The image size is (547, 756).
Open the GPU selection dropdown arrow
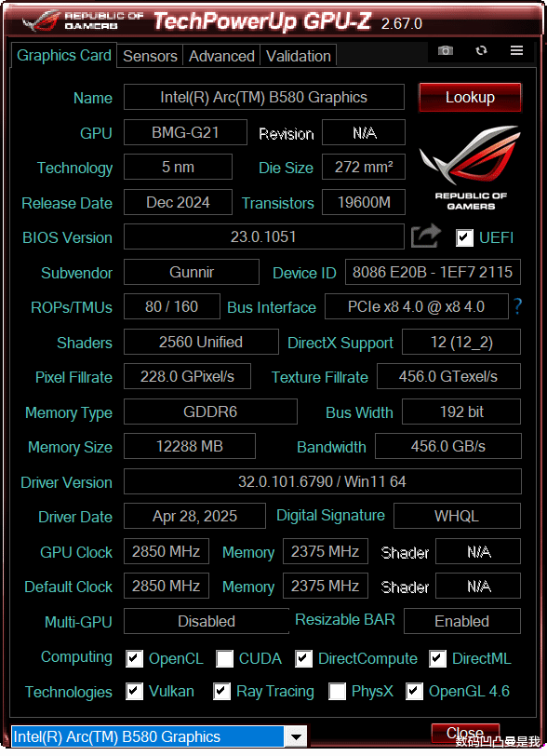(296, 736)
